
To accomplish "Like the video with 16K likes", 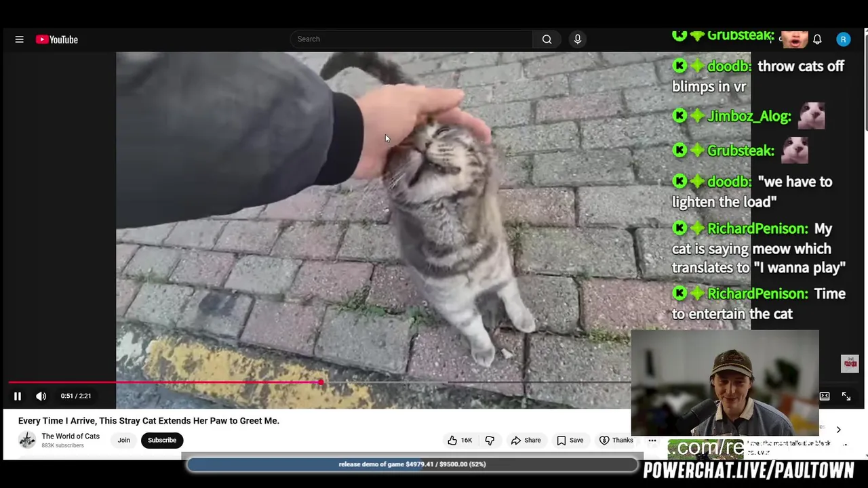I will pos(460,440).
